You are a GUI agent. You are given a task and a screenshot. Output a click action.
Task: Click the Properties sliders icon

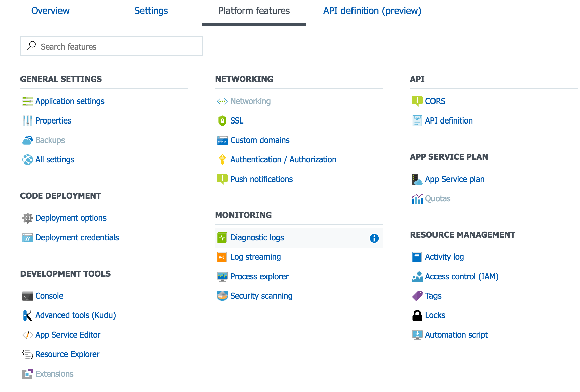click(x=27, y=121)
